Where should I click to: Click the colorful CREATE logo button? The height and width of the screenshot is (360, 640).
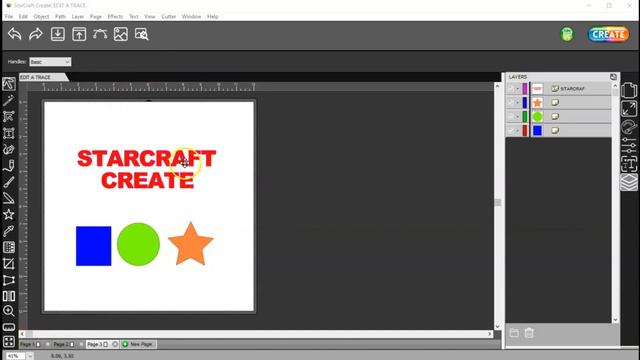click(x=608, y=34)
